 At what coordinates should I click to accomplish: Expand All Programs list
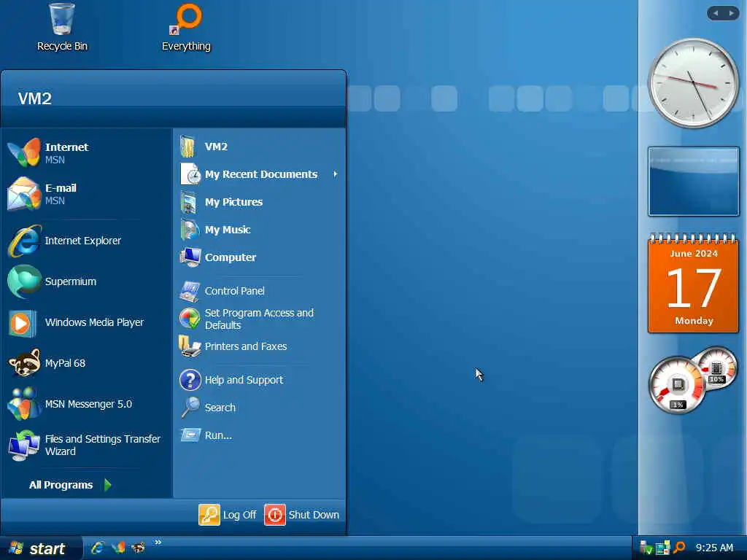coord(70,485)
